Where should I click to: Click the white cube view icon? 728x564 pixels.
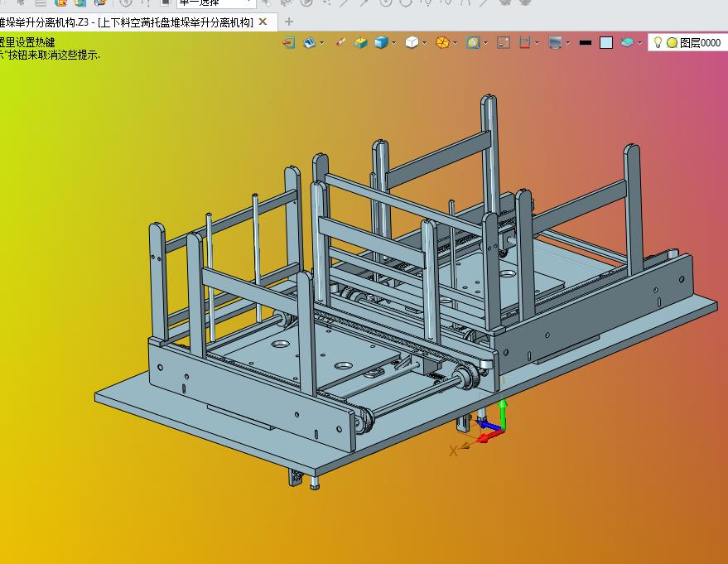412,43
